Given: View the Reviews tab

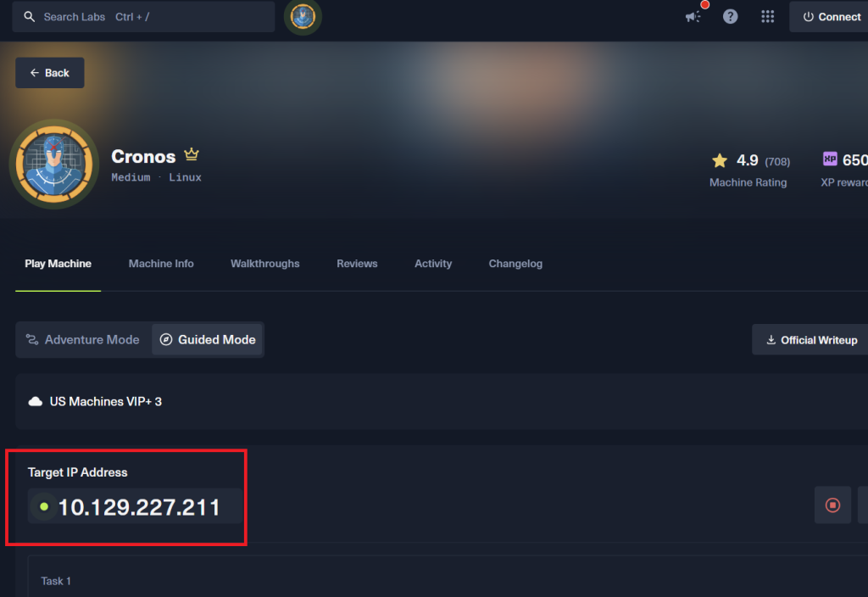Looking at the screenshot, I should coord(357,264).
